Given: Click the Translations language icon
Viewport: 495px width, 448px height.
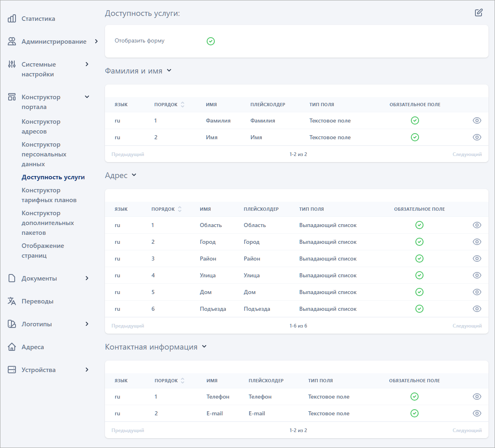Looking at the screenshot, I should coord(12,301).
